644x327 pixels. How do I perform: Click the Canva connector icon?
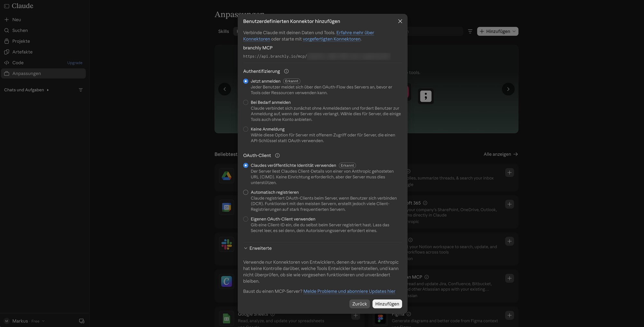point(226,282)
